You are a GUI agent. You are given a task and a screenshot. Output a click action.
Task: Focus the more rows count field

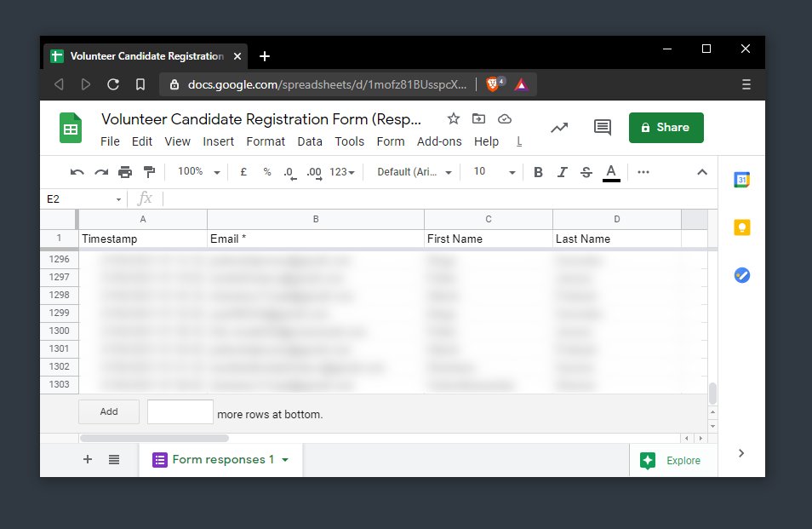pos(180,411)
